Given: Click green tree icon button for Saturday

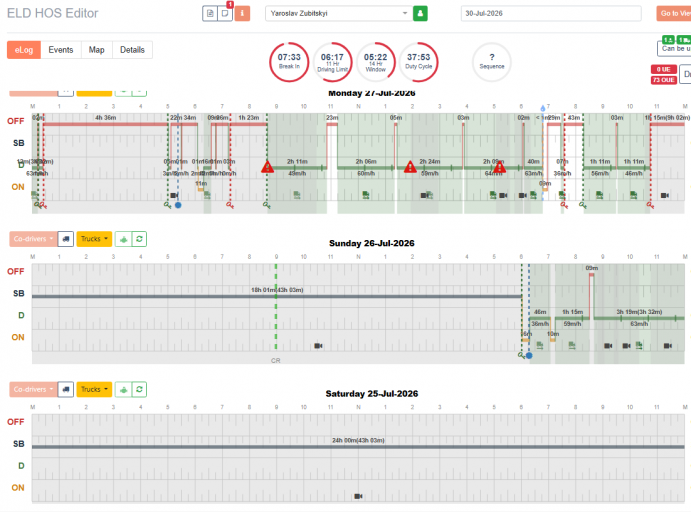Looking at the screenshot, I should pyautogui.click(x=123, y=389).
